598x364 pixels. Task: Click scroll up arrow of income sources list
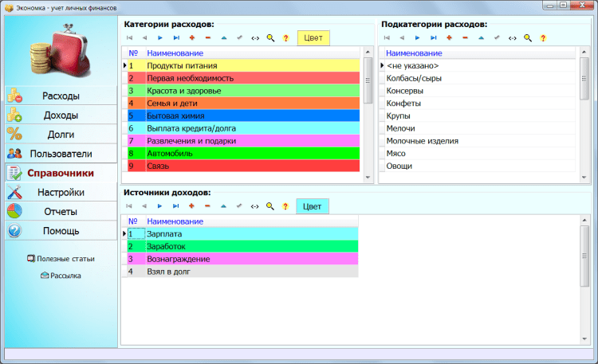click(584, 221)
